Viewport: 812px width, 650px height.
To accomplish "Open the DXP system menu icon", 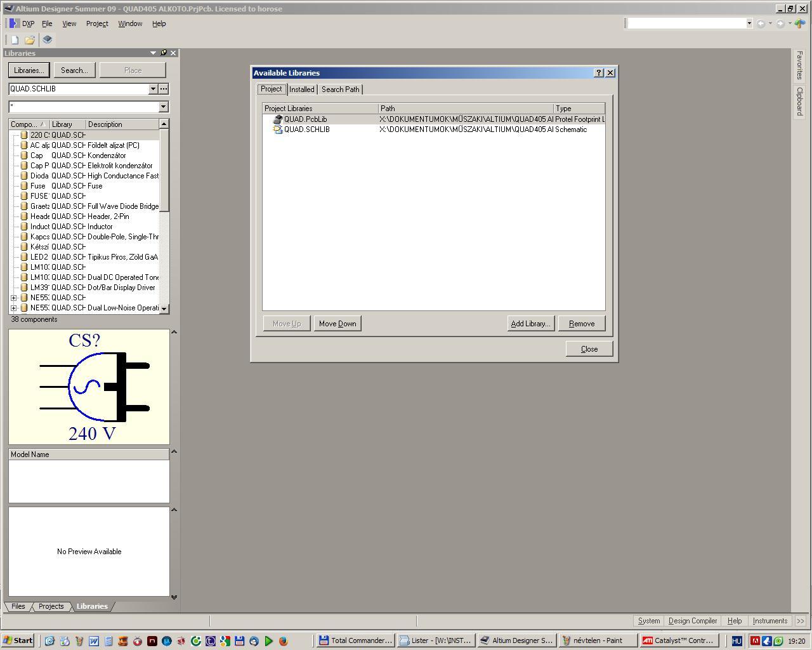I will click(14, 23).
